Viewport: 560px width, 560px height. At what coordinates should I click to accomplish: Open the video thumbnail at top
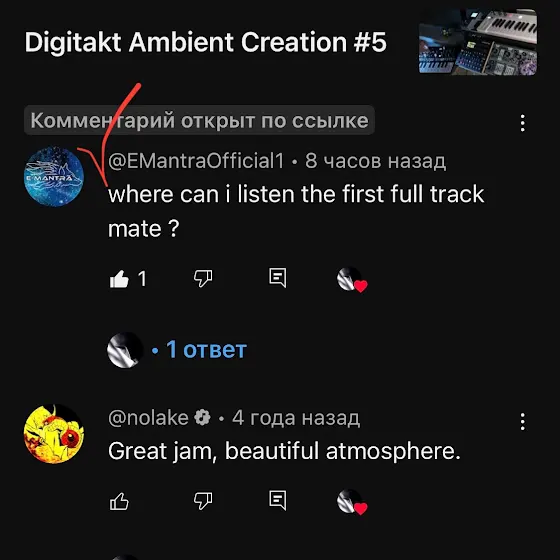point(478,42)
